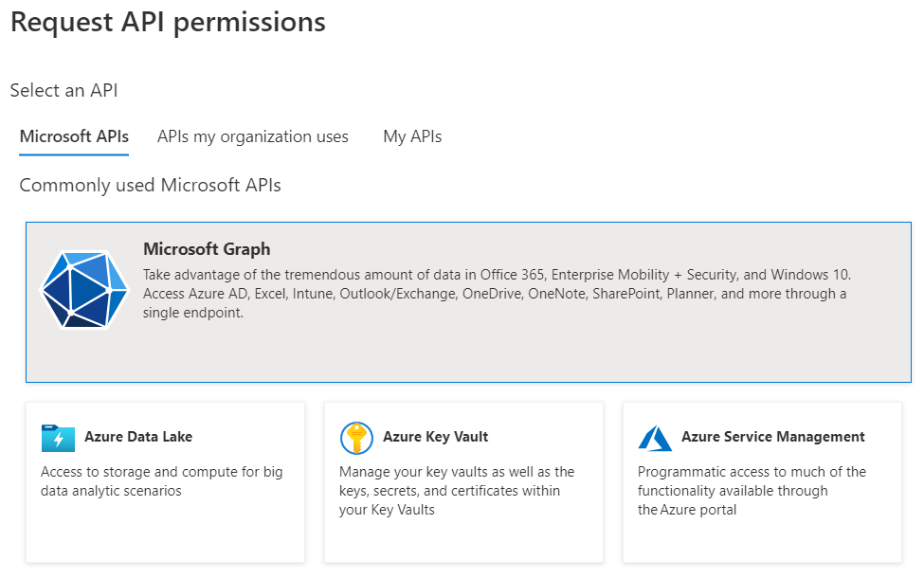Click Azure Service Management description text

point(752,491)
